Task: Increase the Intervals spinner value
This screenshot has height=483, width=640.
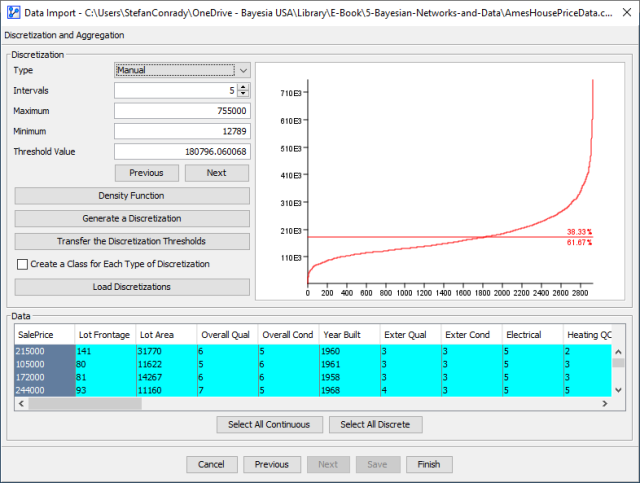Action: pyautogui.click(x=243, y=87)
